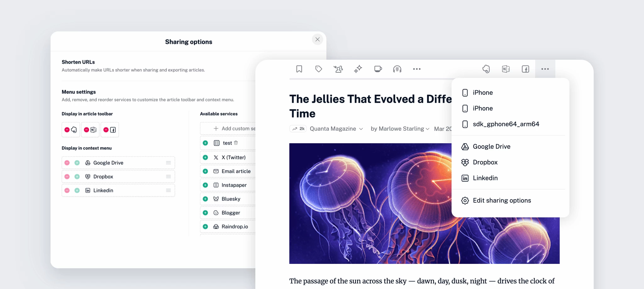Expand the author Marlowe Starling dropdown
Image resolution: width=644 pixels, height=289 pixels.
427,129
